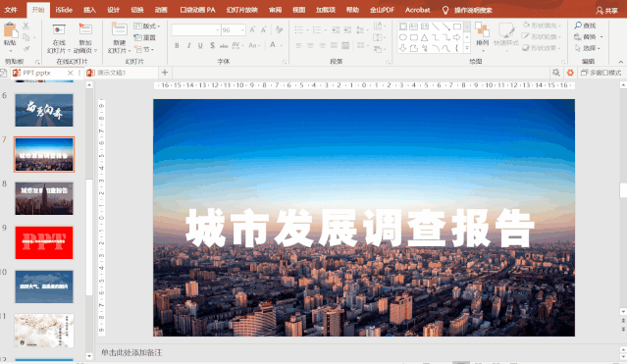Open the 版式 layout dropdown
Viewport: 627px width, 364px height.
coord(147,26)
